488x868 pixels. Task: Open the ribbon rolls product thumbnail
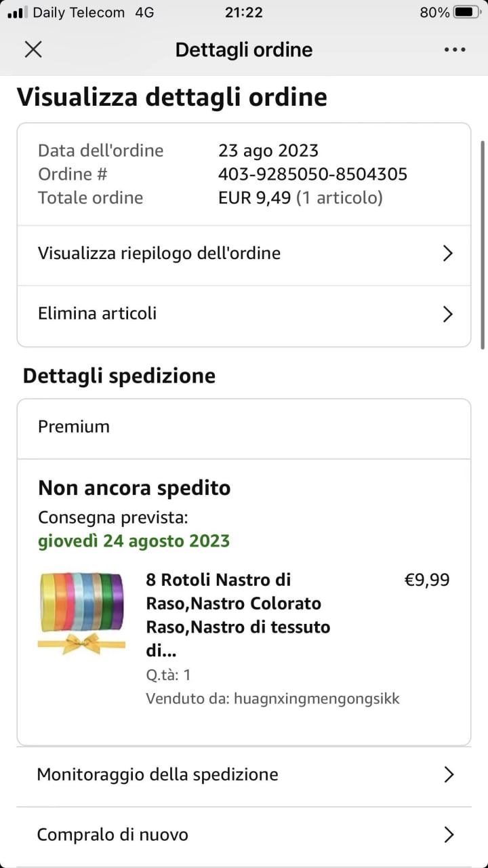coord(81,613)
